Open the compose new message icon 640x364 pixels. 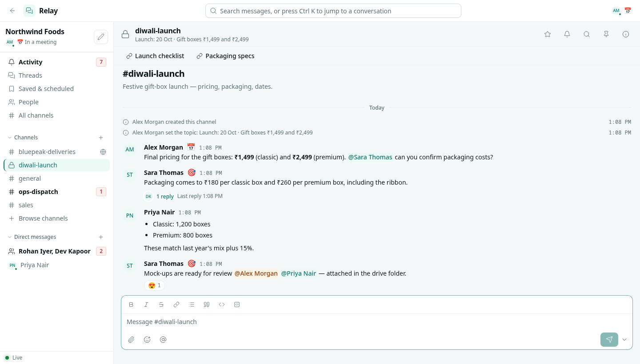(x=101, y=37)
